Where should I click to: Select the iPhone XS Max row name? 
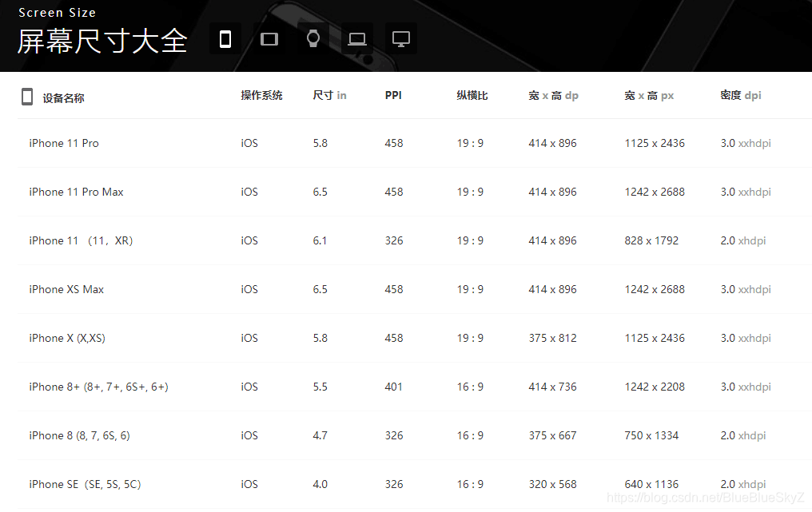(x=66, y=289)
